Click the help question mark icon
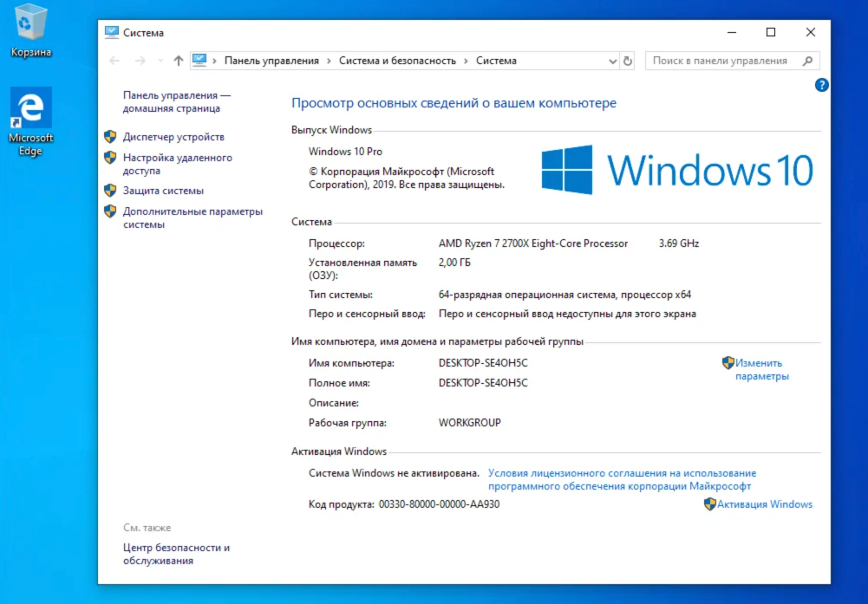The image size is (868, 604). pos(821,85)
